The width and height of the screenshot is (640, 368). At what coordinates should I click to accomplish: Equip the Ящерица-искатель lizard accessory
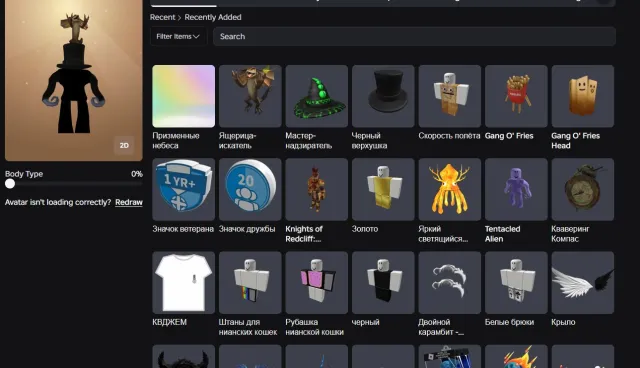(250, 96)
